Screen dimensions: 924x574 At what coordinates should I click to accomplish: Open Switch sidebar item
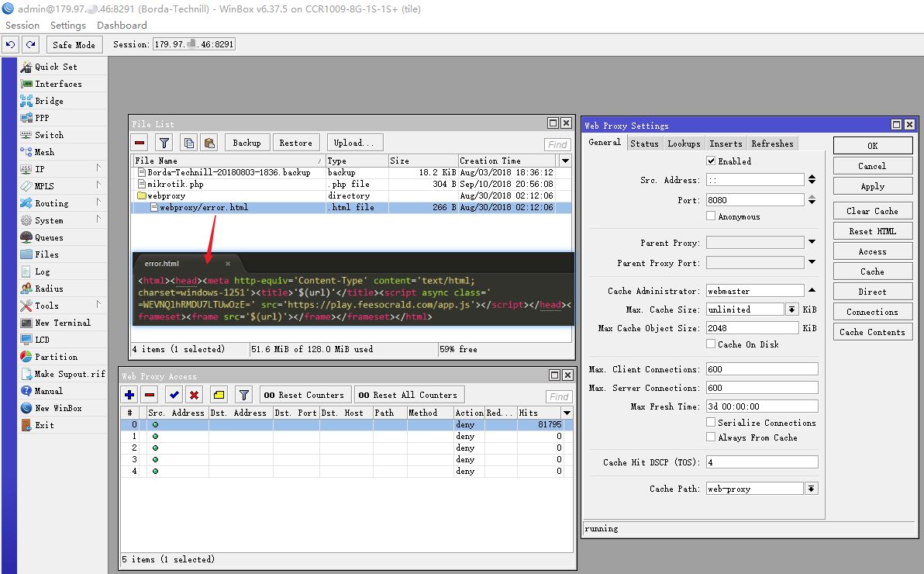pos(49,135)
